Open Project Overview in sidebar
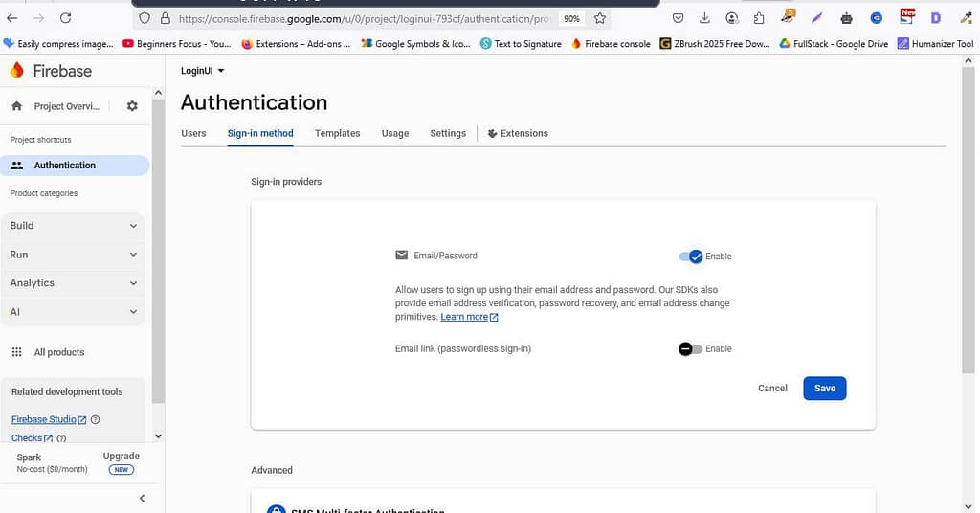The image size is (980, 513). point(66,106)
